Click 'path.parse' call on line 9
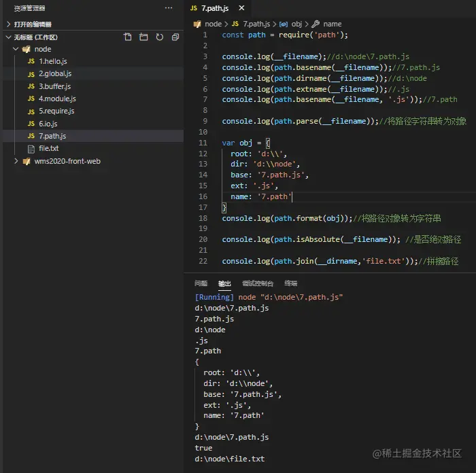This screenshot has width=476, height=473. [x=296, y=122]
